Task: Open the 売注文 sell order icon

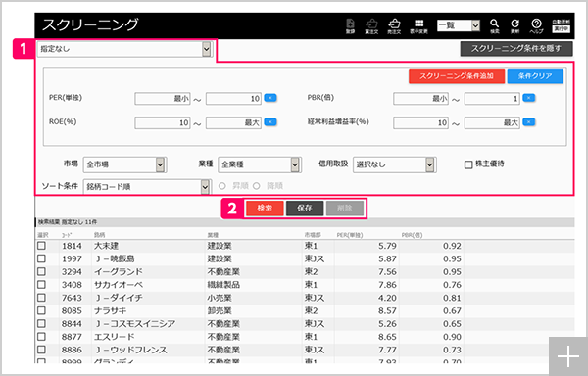Action: (x=394, y=25)
